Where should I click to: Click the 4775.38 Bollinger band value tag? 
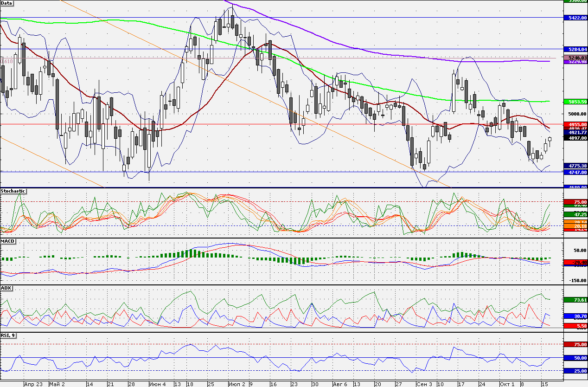[575, 166]
